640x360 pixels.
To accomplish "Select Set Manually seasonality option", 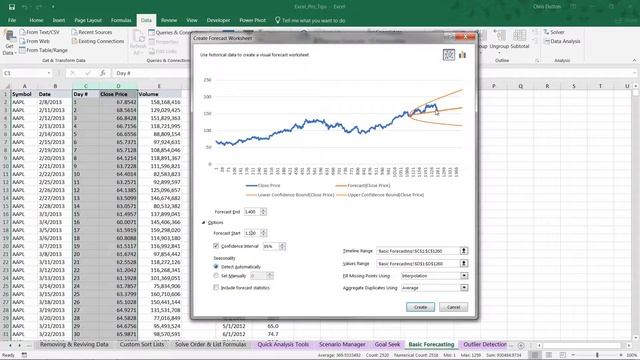I will click(216, 276).
